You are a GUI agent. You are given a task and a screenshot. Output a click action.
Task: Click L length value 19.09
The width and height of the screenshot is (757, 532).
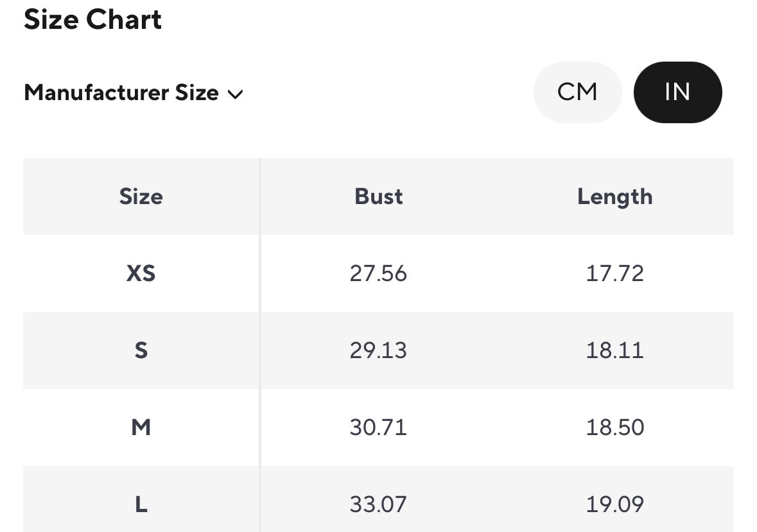pos(614,504)
